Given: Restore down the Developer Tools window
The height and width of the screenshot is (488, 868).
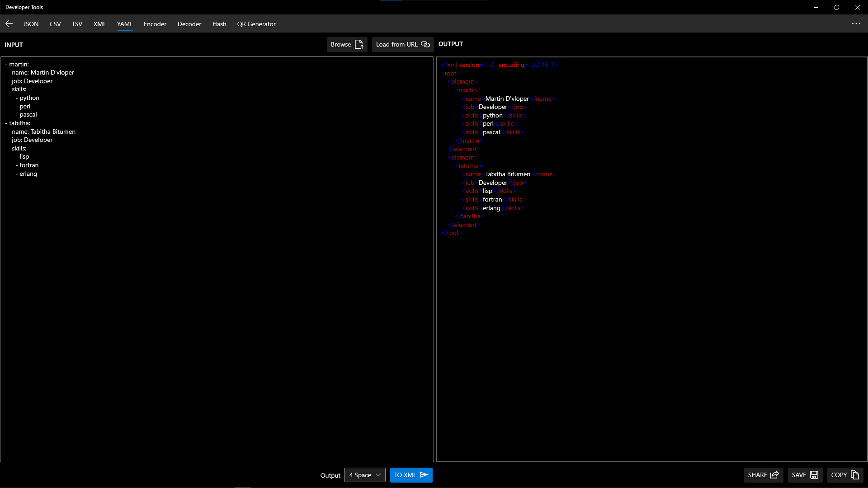Looking at the screenshot, I should 836,7.
